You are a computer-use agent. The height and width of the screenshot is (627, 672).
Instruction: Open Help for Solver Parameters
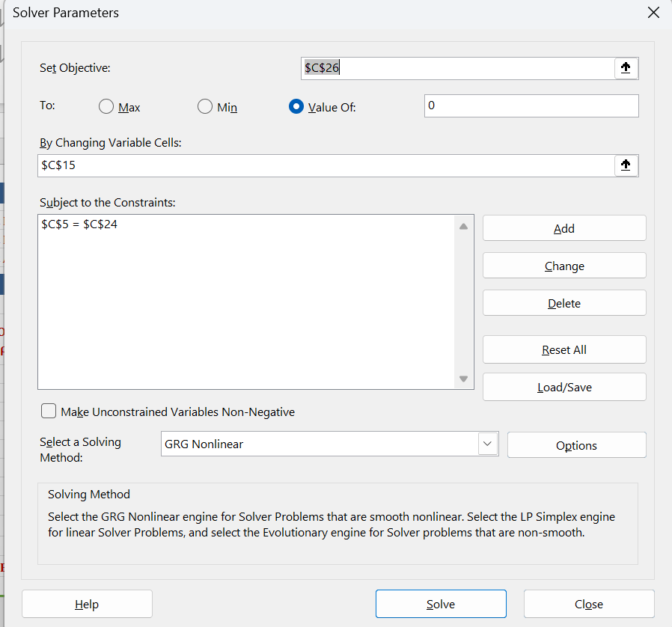(x=87, y=604)
